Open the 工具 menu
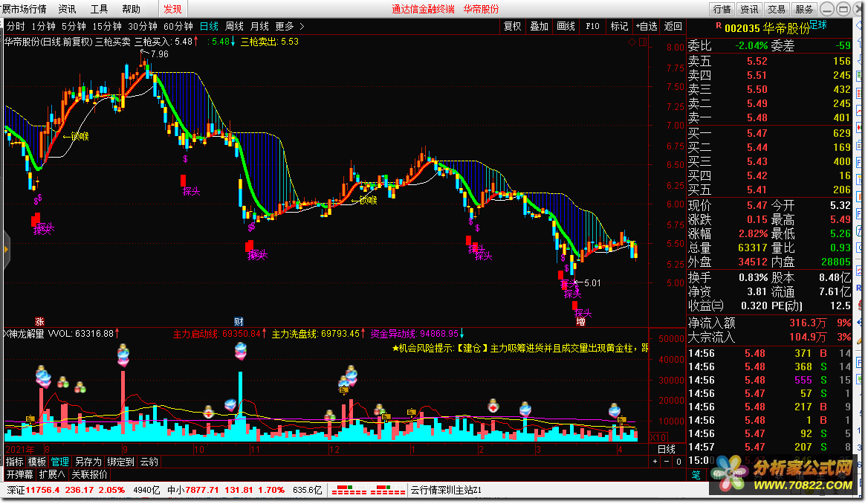 tap(99, 9)
